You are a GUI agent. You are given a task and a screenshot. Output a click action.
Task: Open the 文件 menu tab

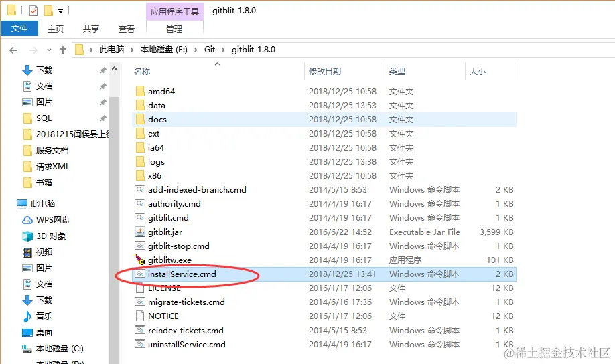pyautogui.click(x=19, y=29)
